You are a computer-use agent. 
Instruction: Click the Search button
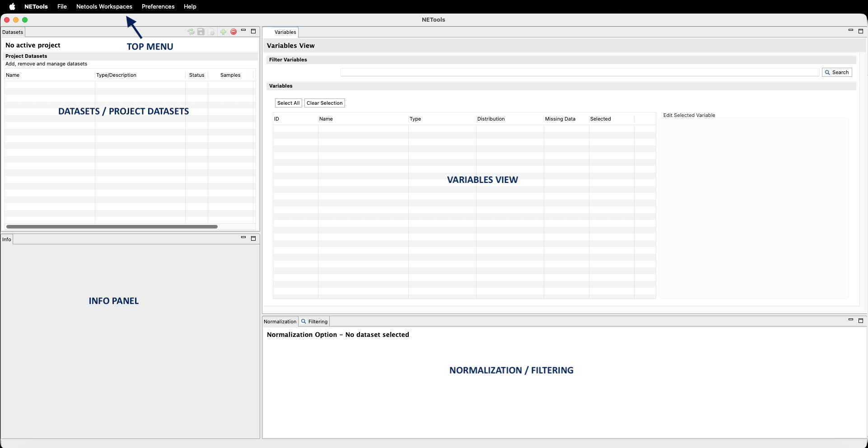(x=837, y=72)
